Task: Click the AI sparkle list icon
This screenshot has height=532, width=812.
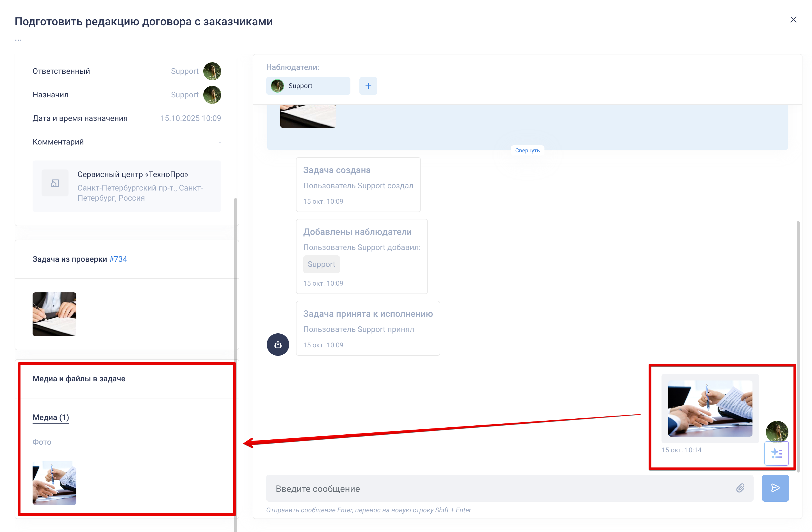Action: click(x=777, y=453)
